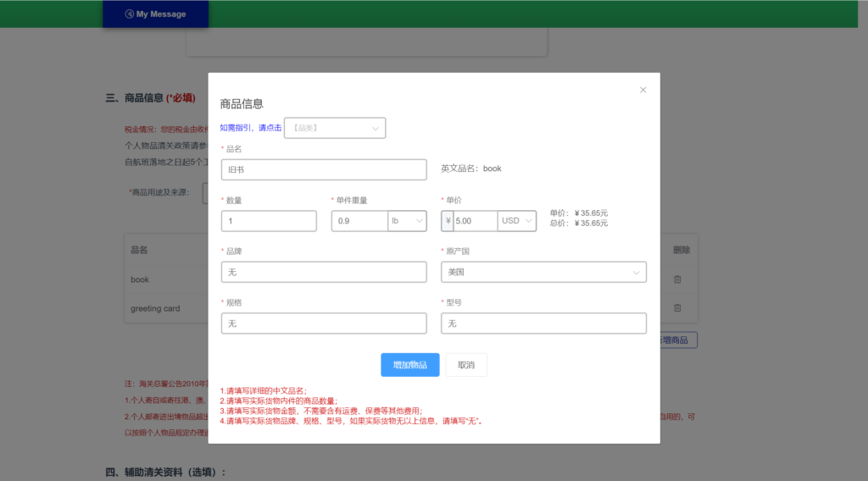
Task: Click the 如需指引，请点击 guidance link
Action: tap(251, 128)
